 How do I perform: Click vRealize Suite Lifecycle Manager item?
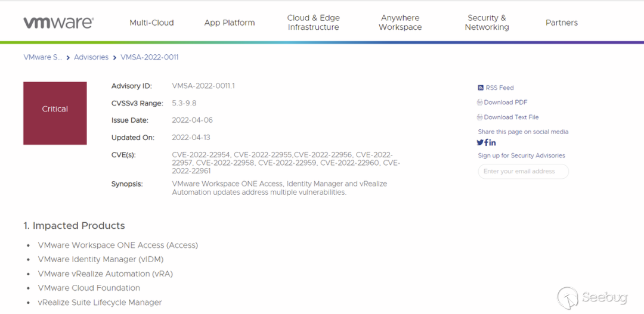point(100,303)
